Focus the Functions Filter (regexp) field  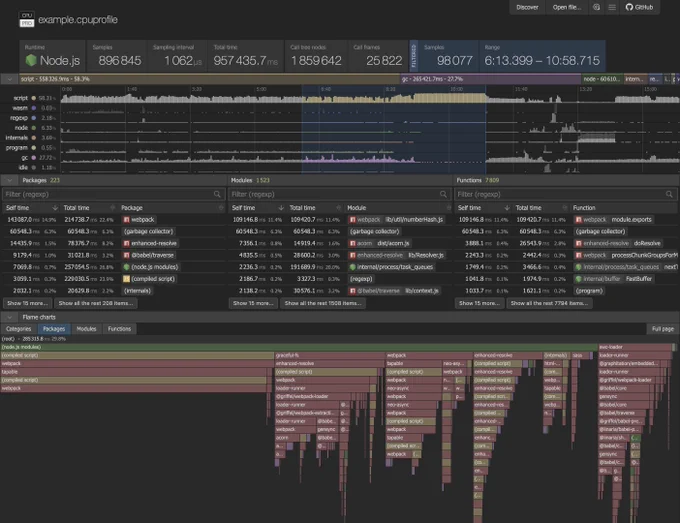566,194
